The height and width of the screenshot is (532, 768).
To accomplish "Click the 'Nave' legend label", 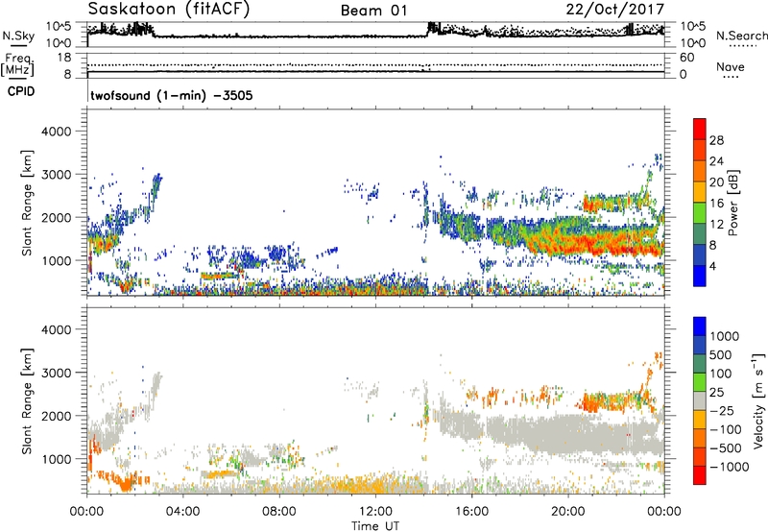I will point(731,67).
